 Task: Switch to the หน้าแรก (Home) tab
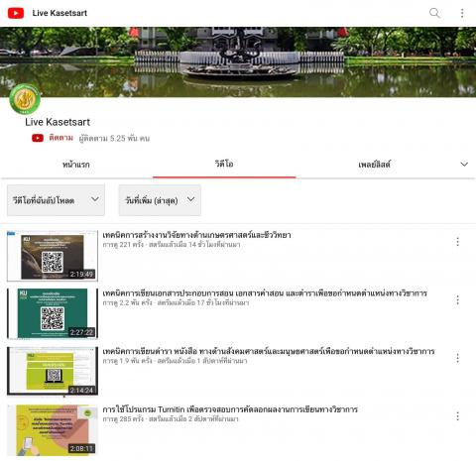tap(76, 165)
